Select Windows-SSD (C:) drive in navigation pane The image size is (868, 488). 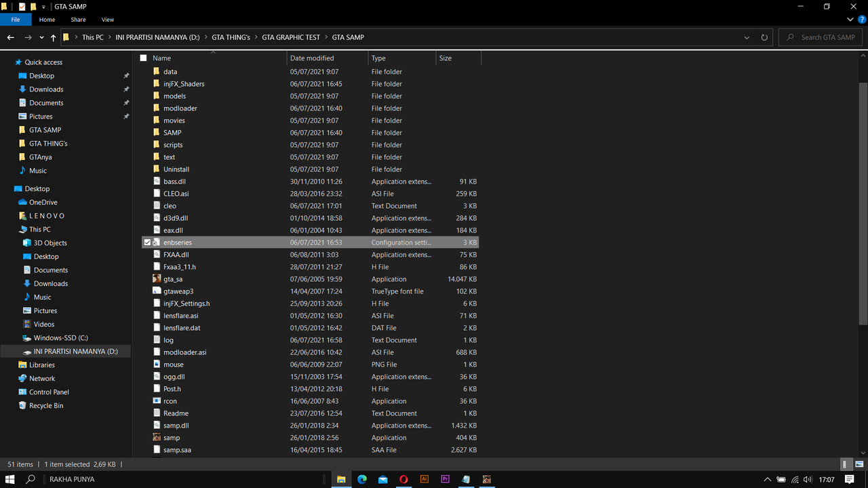[x=61, y=338]
